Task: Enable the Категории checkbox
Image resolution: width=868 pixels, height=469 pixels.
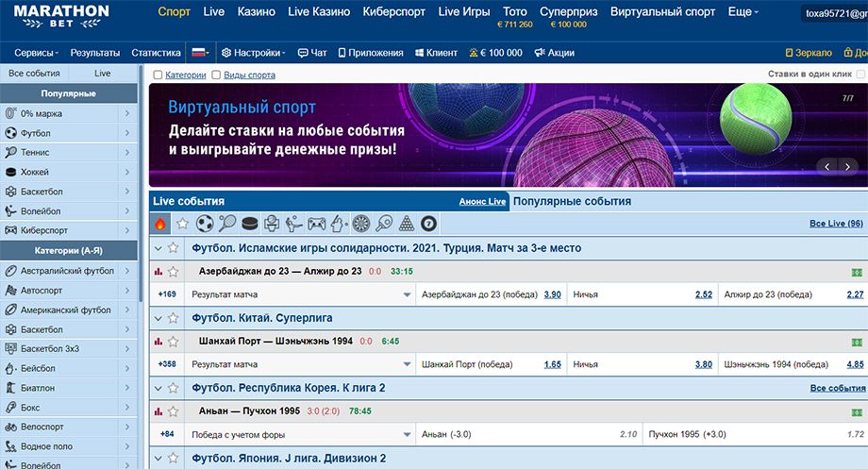Action: coord(158,74)
